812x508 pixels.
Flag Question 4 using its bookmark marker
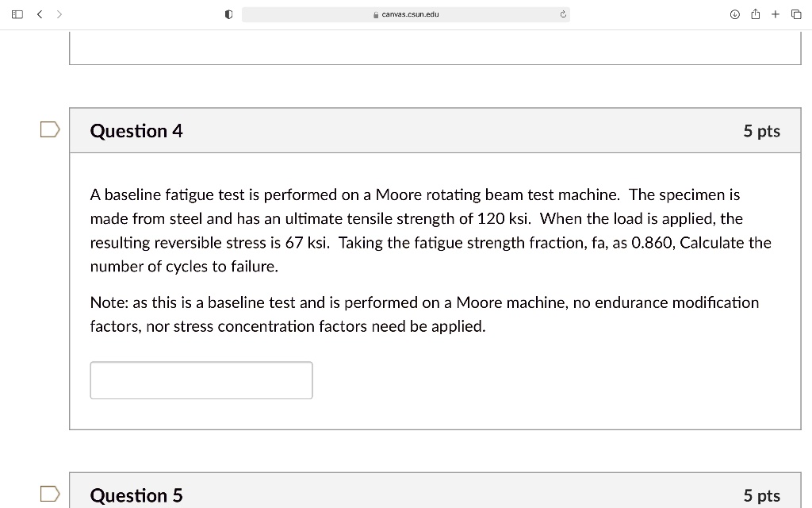click(49, 127)
